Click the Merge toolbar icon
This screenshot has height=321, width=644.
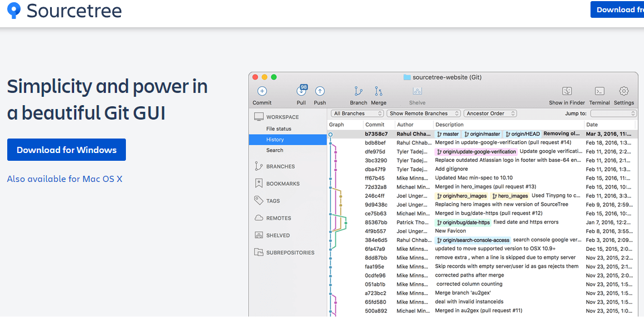[379, 91]
